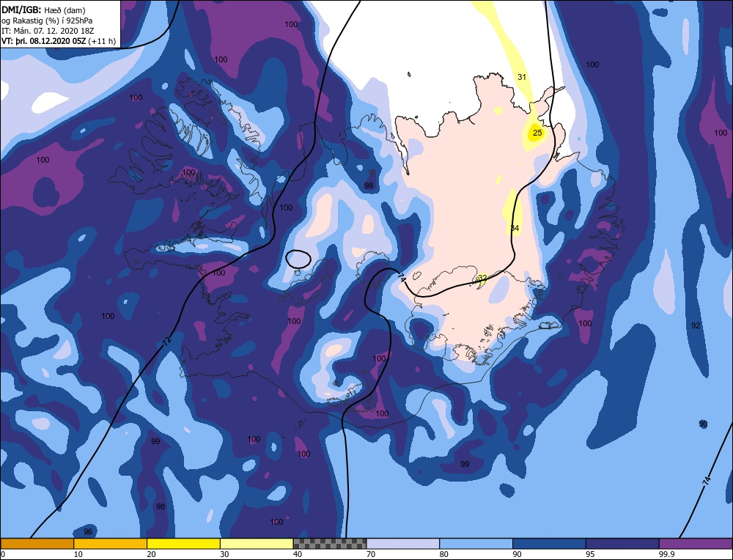Viewport: 733px width, 560px height.
Task: Click the dark orange 0–10 legend swatch
Action: [37, 544]
